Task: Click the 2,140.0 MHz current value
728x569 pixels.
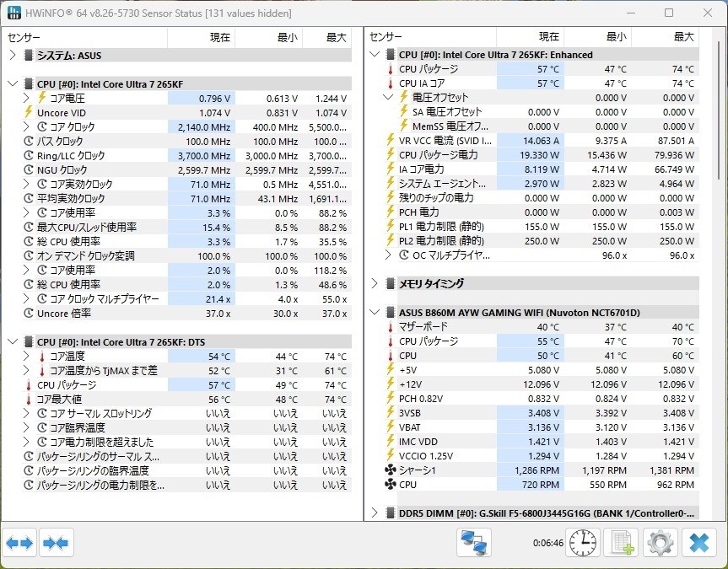Action: click(204, 127)
